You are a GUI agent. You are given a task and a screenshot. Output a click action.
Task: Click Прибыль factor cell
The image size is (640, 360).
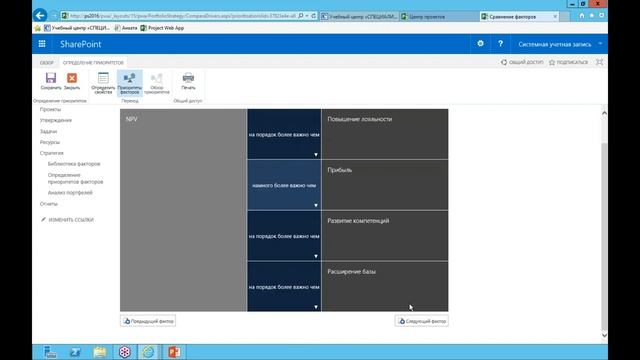point(384,185)
